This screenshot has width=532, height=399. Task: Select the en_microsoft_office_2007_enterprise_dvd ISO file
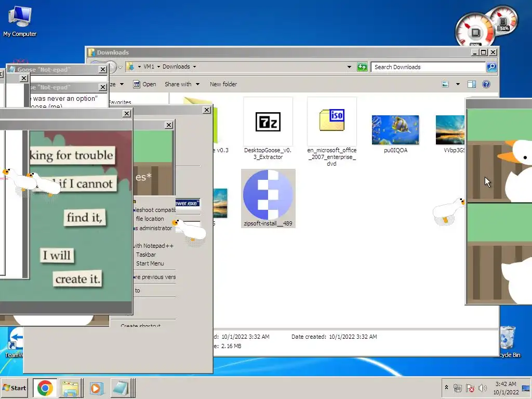[332, 132]
